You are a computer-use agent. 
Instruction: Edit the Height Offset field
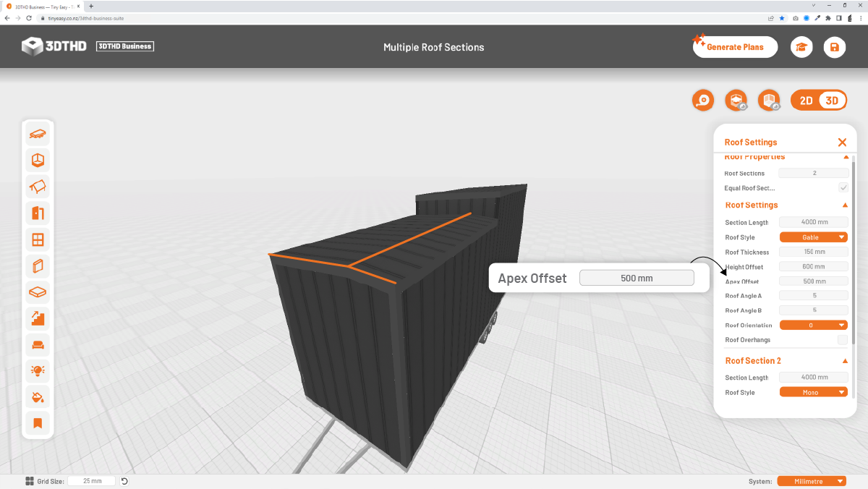click(814, 267)
